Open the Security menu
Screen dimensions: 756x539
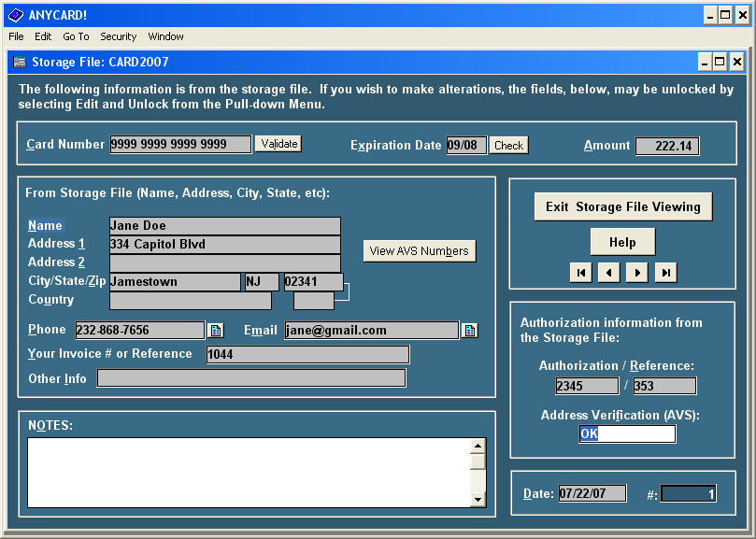point(118,36)
